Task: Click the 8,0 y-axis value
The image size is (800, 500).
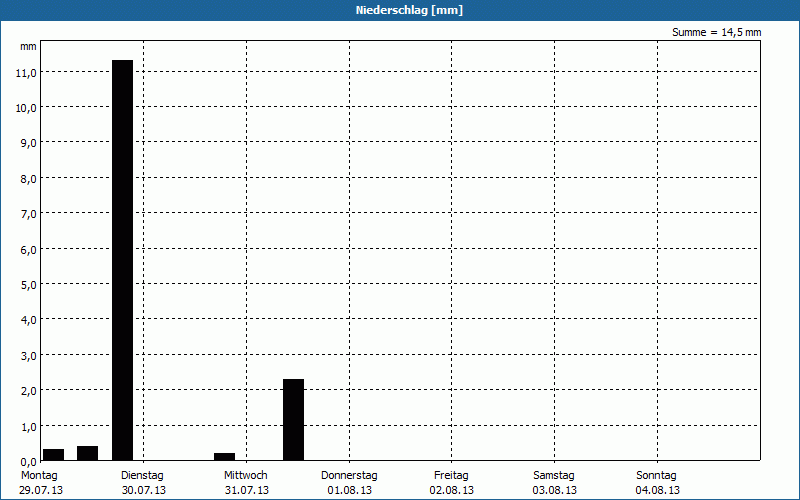Action: (x=28, y=179)
